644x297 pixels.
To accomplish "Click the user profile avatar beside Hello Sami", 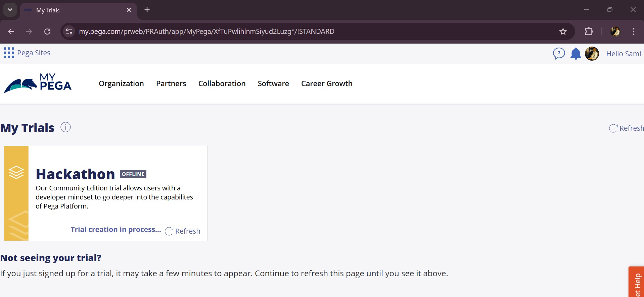I will [592, 54].
